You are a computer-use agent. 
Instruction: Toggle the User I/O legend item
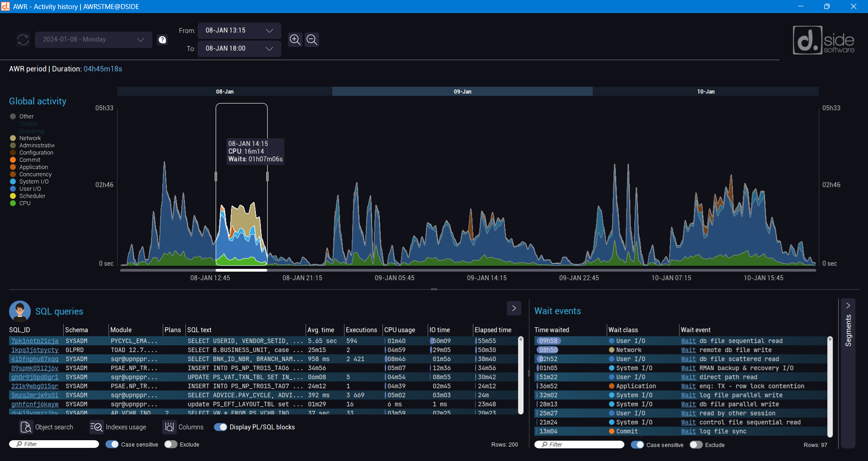[25, 189]
